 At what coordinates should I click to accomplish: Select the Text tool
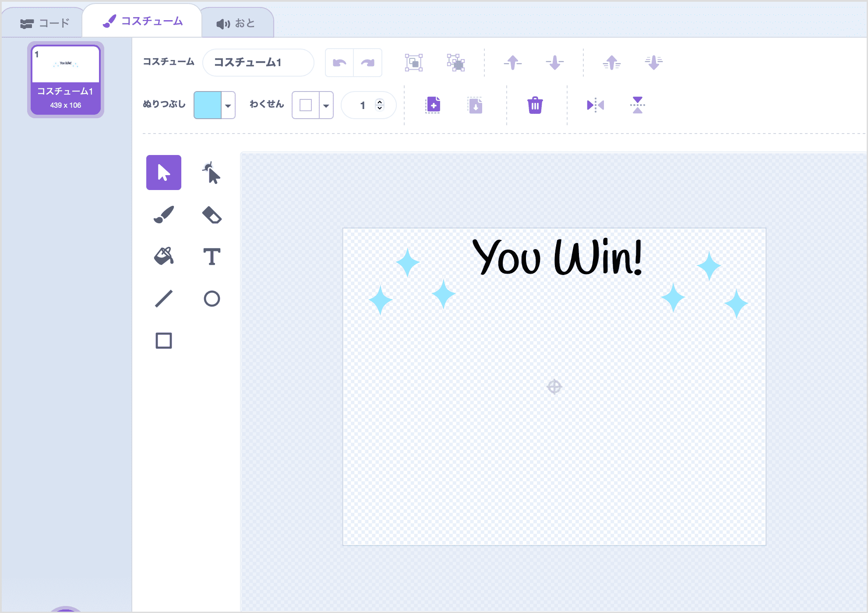point(212,256)
